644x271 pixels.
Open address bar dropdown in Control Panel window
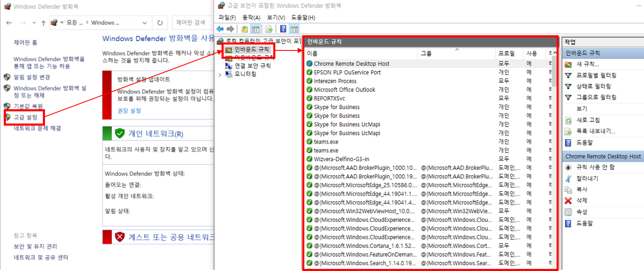click(145, 23)
